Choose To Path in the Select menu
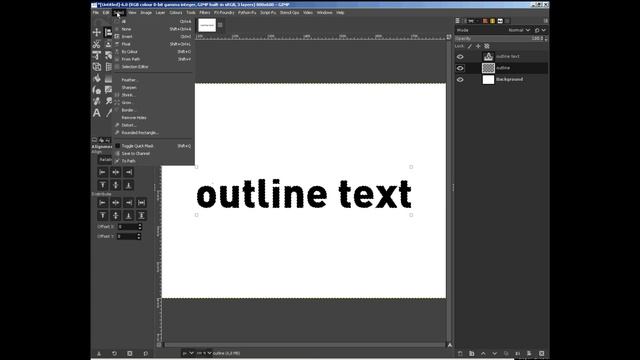640x360 pixels. point(153,161)
